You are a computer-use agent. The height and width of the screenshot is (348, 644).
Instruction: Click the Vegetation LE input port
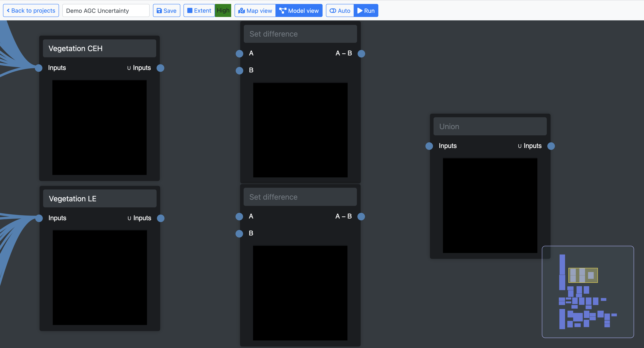(39, 218)
